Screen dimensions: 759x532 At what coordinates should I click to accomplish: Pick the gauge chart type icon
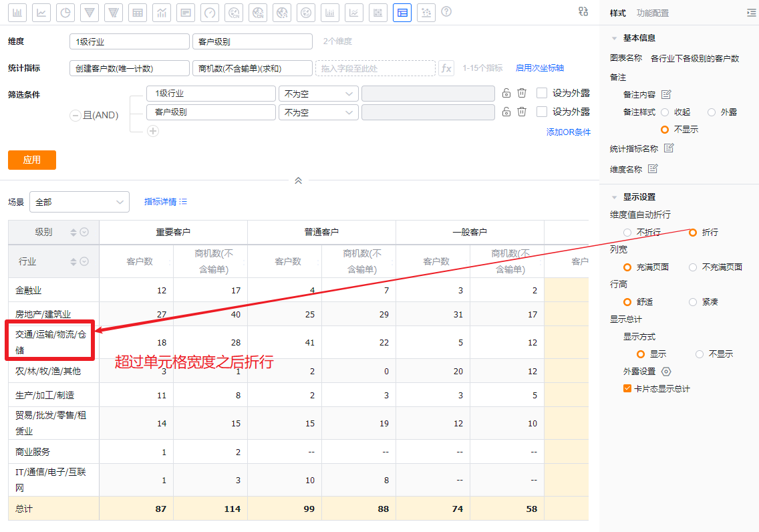(x=210, y=13)
